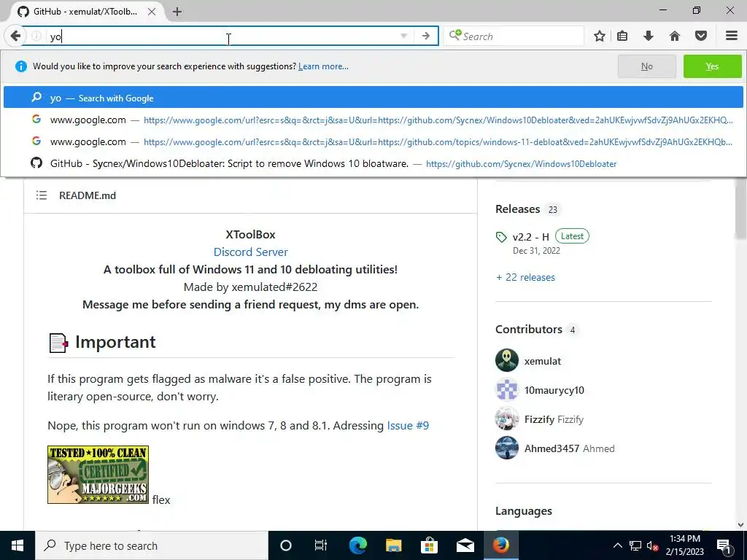Decline search suggestions with No button
The image size is (747, 560).
click(646, 66)
